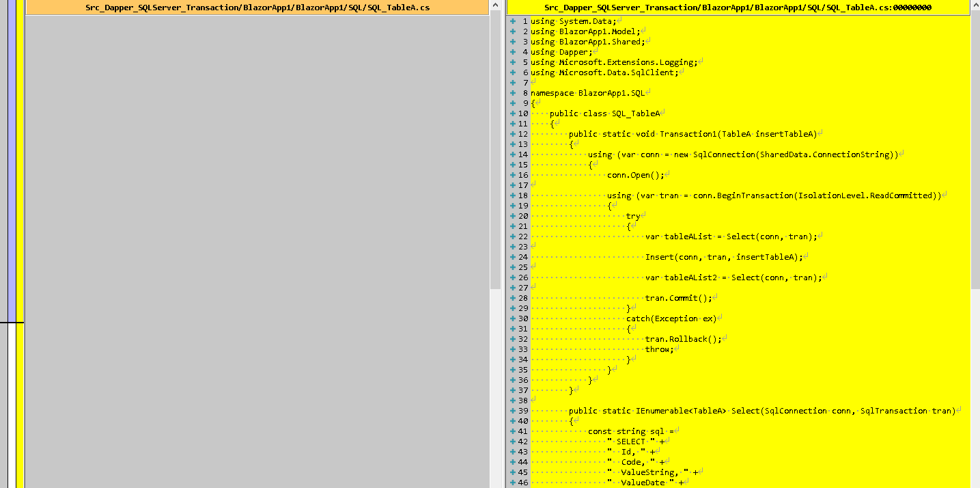
Task: Click the plus marker on line 8
Action: [x=512, y=93]
